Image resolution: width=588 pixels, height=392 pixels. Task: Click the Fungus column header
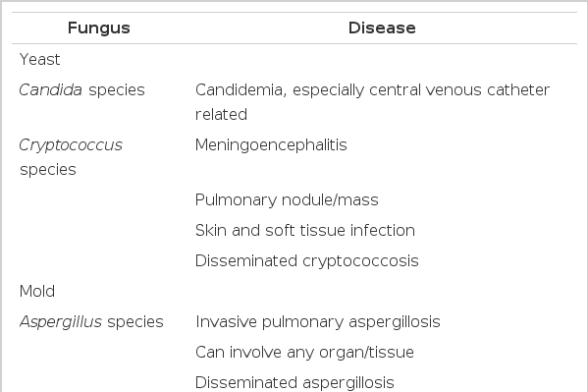point(99,28)
